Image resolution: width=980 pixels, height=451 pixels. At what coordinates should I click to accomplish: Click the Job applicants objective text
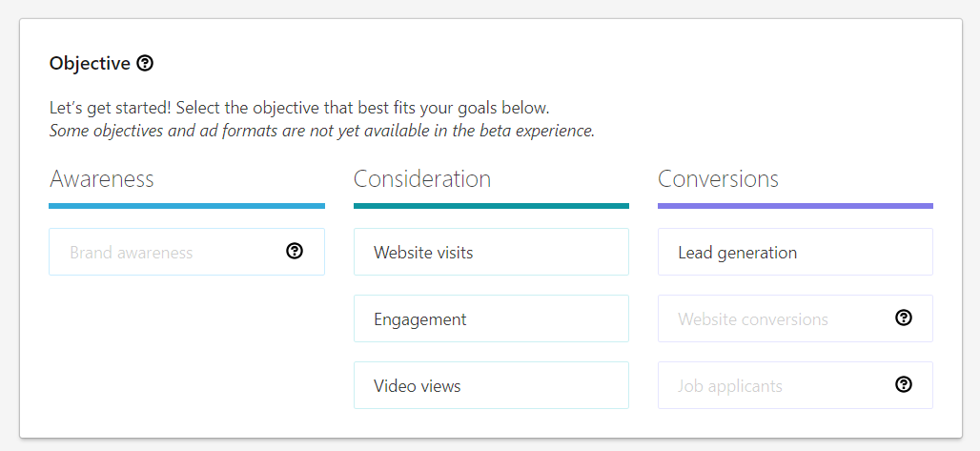[730, 386]
